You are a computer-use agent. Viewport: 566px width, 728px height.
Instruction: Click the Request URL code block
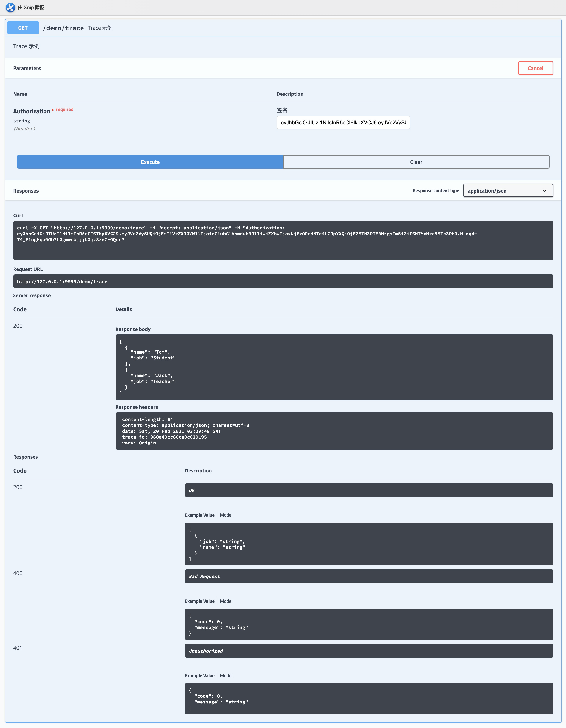click(283, 282)
